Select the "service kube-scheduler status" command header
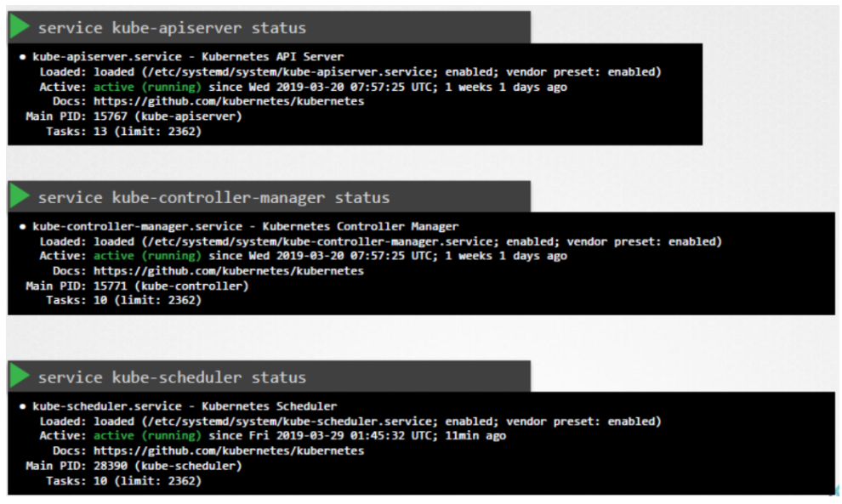Image resolution: width=842 pixels, height=504 pixels. (172, 377)
